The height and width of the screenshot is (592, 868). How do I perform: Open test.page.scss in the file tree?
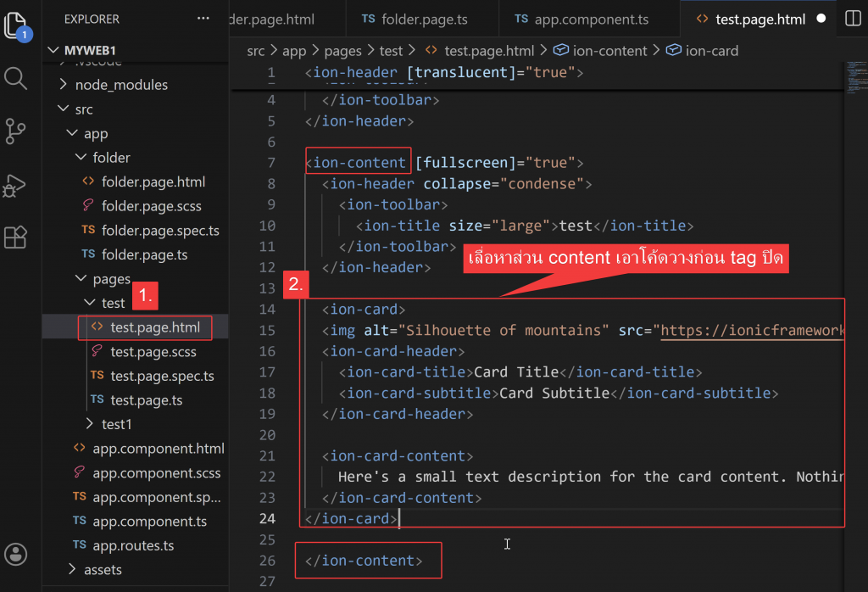tap(153, 352)
